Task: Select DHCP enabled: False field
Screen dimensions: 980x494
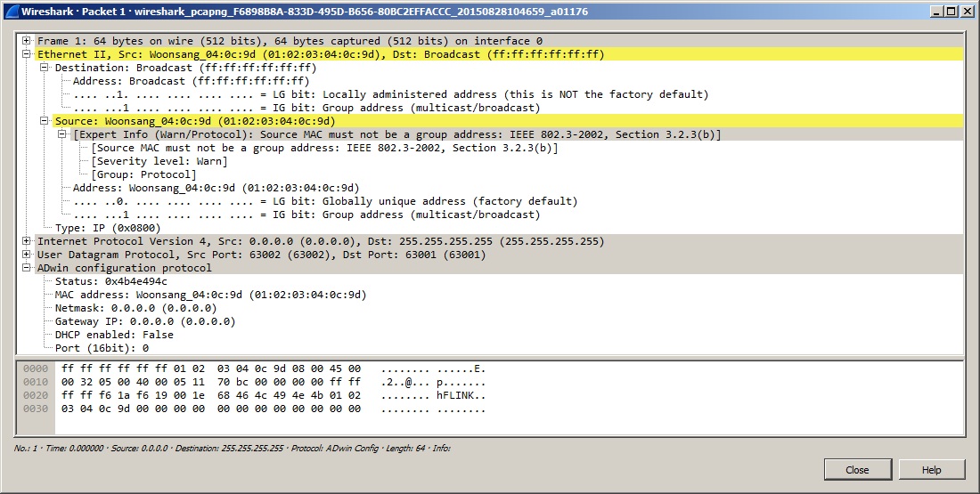Action: pos(114,335)
